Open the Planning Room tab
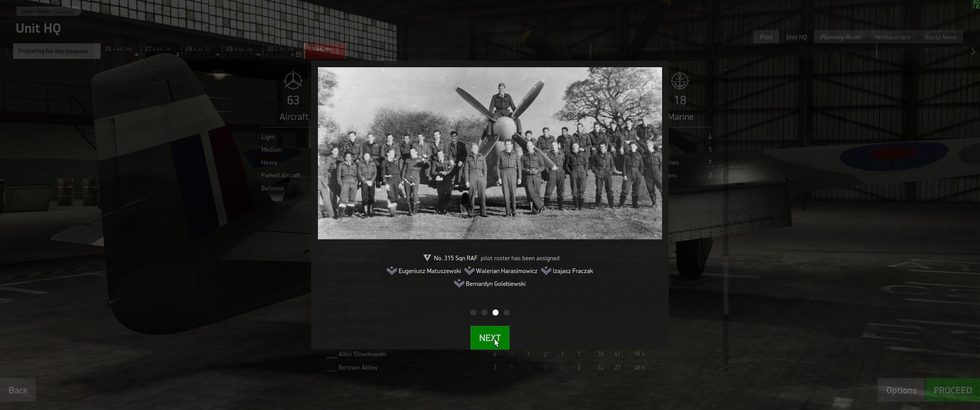 (x=840, y=37)
